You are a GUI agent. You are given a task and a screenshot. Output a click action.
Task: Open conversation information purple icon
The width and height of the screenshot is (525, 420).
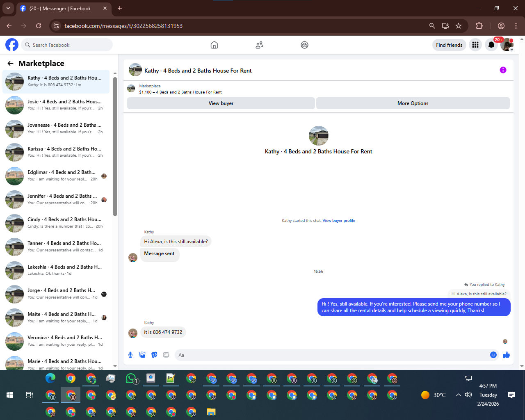click(503, 70)
